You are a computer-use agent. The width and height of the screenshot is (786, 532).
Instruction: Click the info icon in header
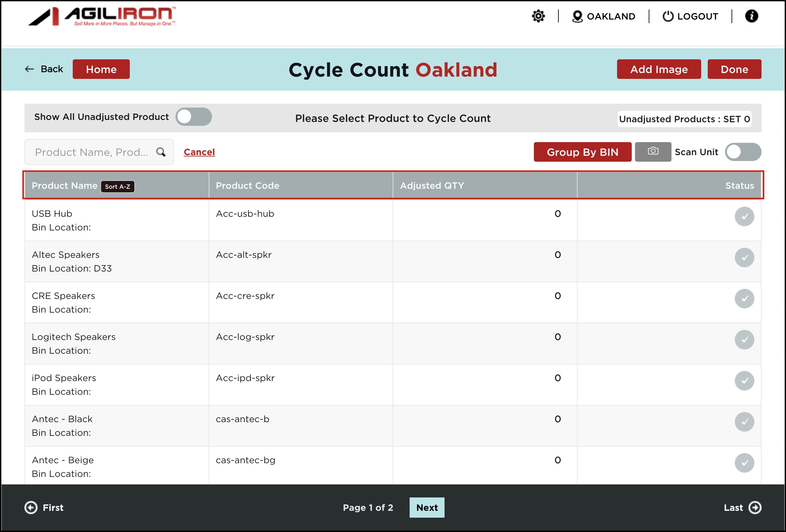[751, 16]
